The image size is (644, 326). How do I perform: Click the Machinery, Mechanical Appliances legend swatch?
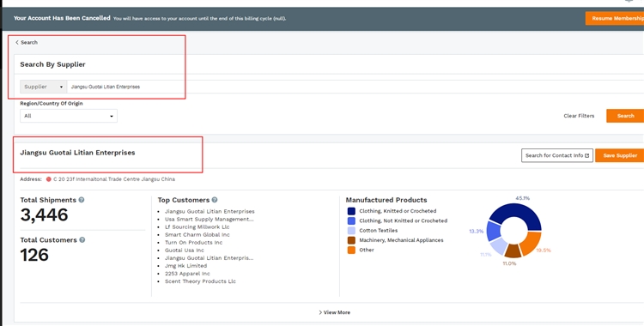pyautogui.click(x=351, y=240)
